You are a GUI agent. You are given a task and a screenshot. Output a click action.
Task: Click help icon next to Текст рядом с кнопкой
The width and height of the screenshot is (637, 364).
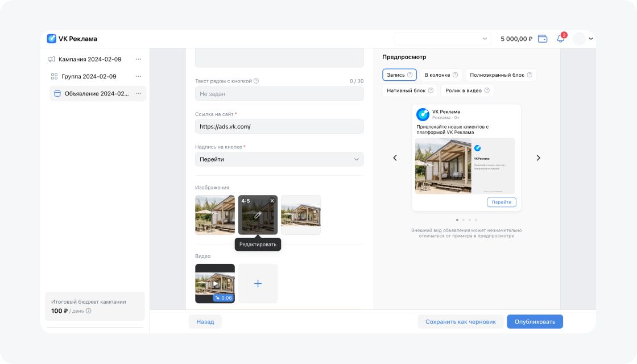click(257, 81)
